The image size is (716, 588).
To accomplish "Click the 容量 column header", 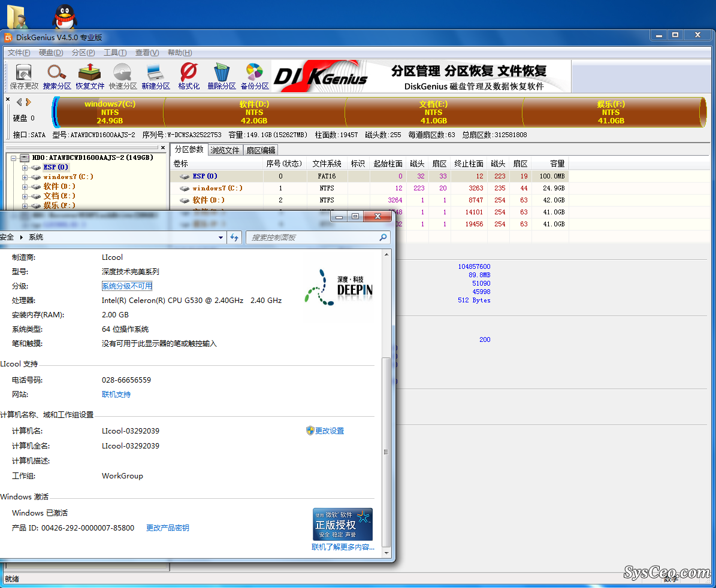I will point(550,163).
